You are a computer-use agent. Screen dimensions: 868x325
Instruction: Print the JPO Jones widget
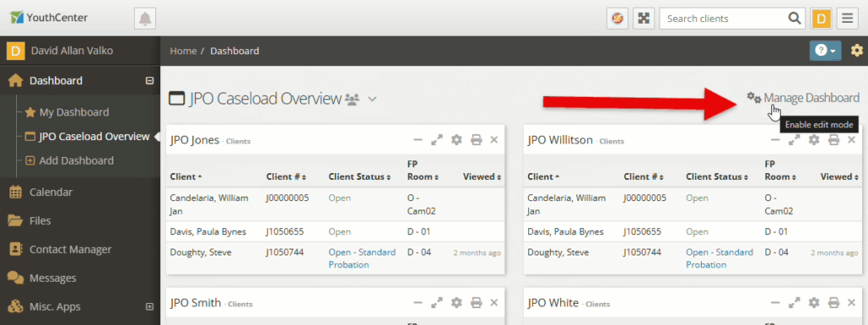tap(476, 140)
